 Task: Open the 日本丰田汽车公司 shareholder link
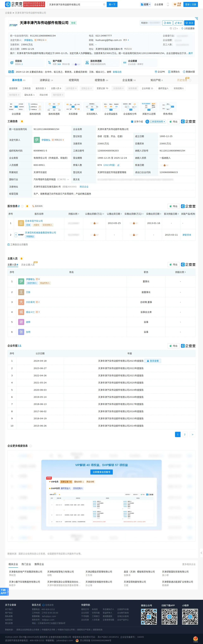(x=34, y=221)
